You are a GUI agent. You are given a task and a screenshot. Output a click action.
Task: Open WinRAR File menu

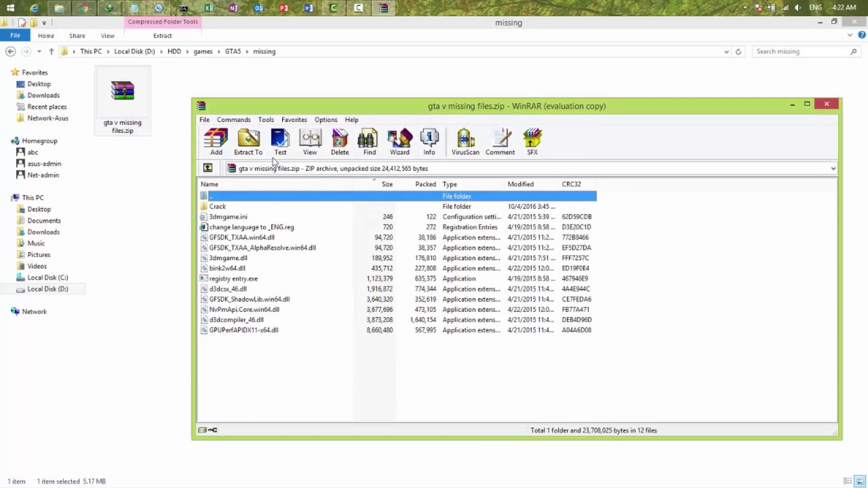tap(204, 120)
